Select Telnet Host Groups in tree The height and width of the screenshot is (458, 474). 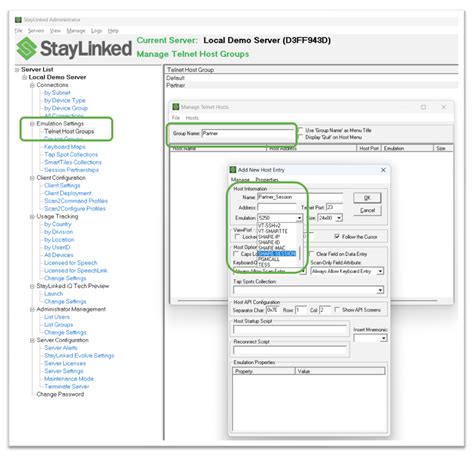click(x=69, y=132)
